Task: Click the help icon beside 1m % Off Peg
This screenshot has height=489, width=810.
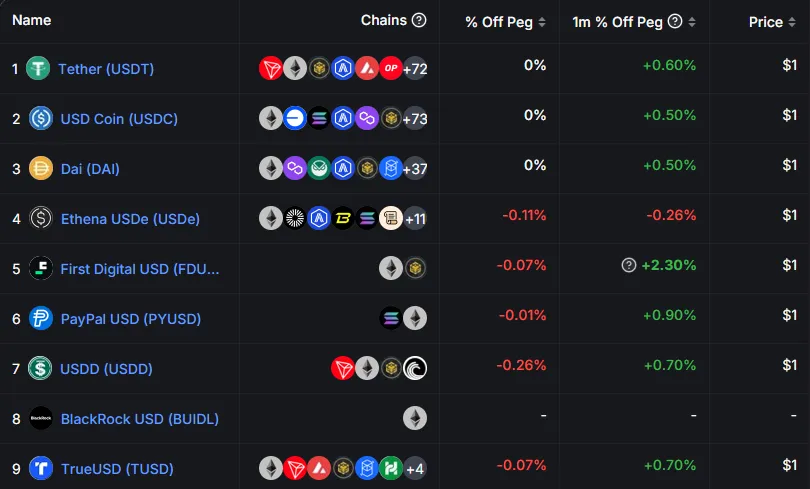Action: [675, 21]
